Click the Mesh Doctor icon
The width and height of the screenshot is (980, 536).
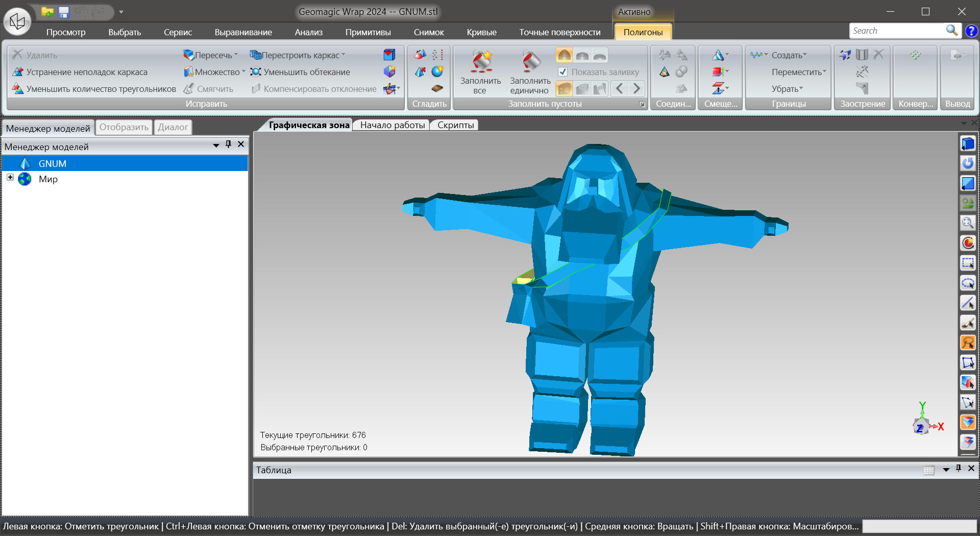18,72
